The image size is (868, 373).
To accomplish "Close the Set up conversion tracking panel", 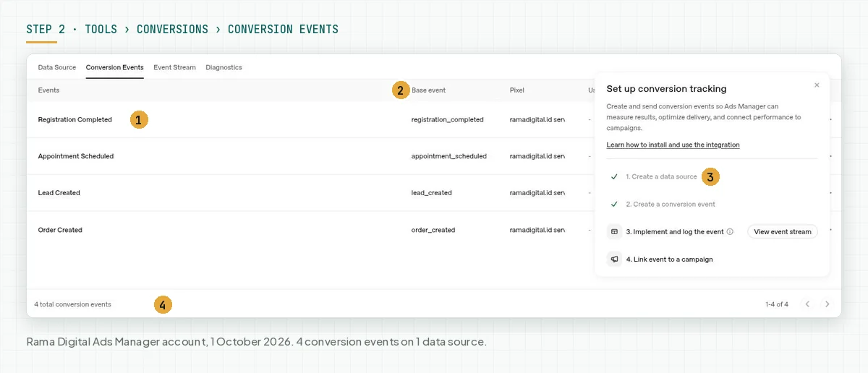I will (817, 85).
